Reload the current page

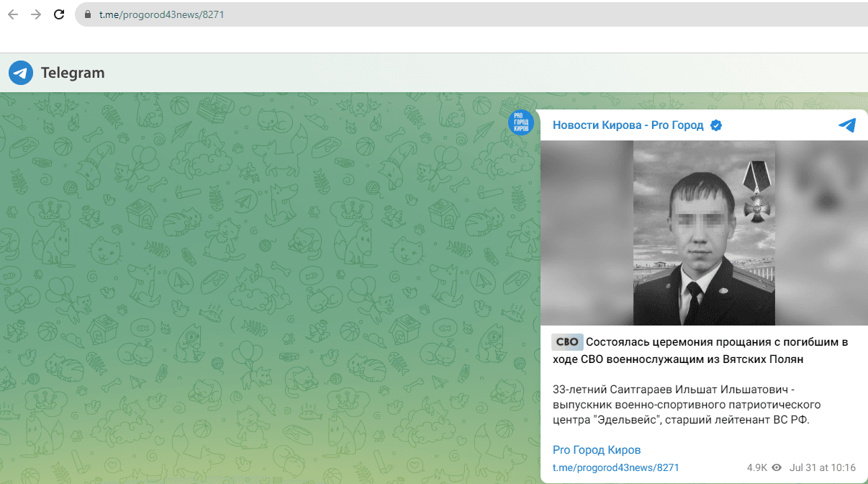60,14
